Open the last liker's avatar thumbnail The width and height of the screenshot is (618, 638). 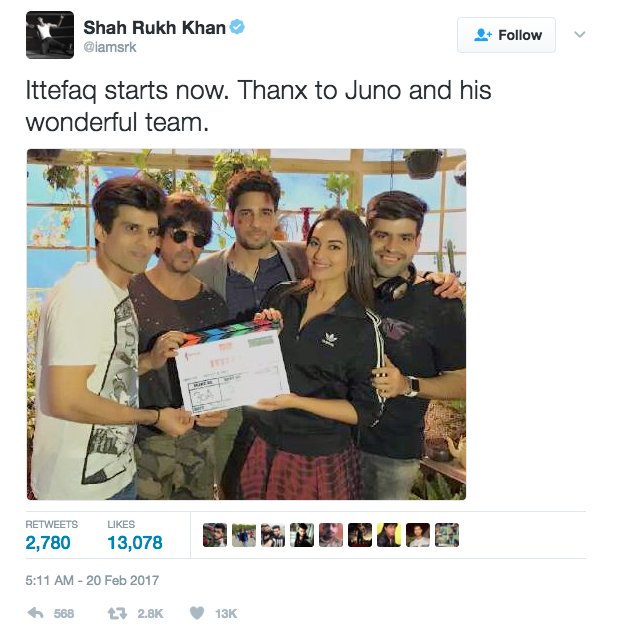[447, 535]
